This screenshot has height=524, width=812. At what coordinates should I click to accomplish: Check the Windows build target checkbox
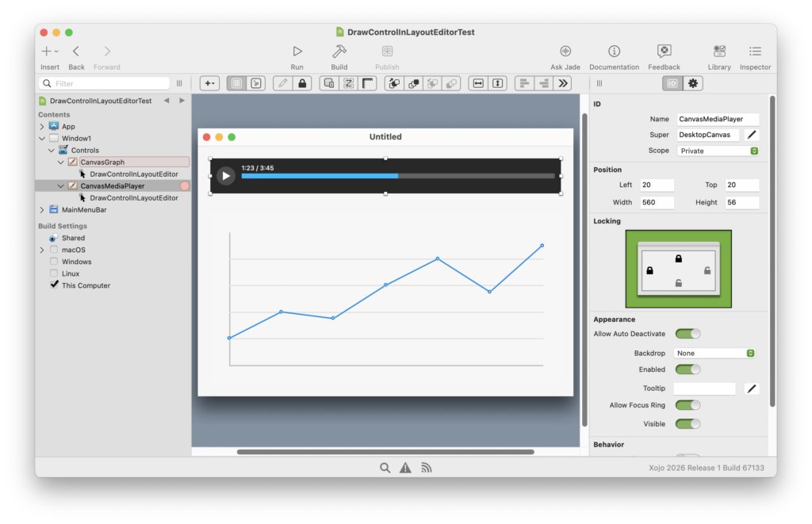pyautogui.click(x=54, y=262)
